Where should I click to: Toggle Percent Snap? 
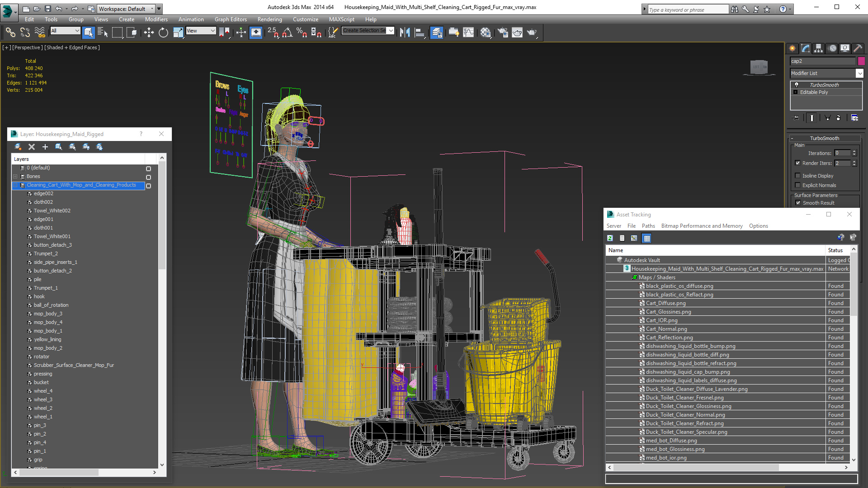(x=302, y=32)
